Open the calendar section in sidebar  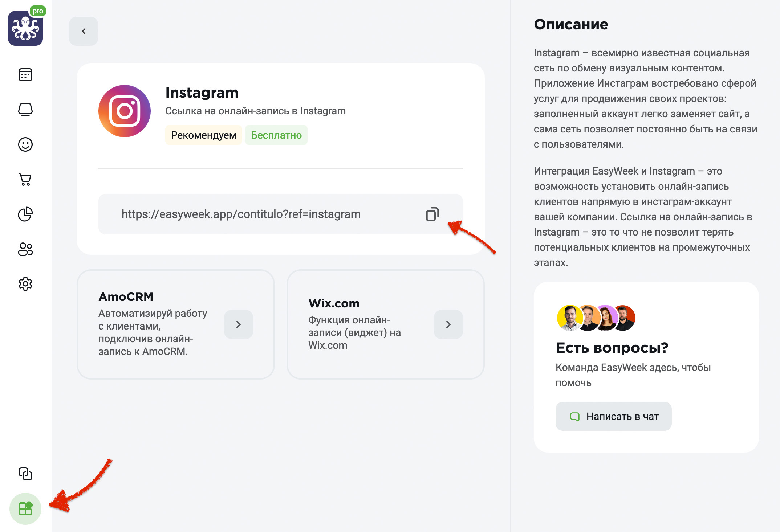tap(25, 75)
